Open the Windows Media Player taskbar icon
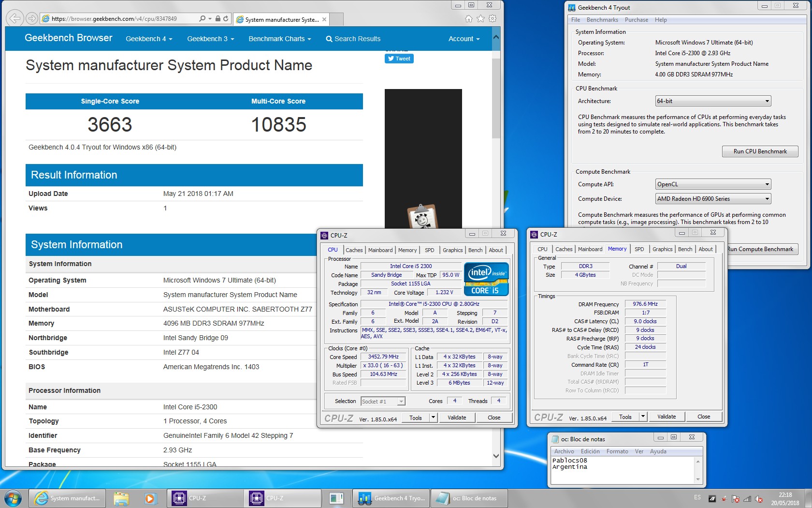The width and height of the screenshot is (812, 508). coord(150,498)
